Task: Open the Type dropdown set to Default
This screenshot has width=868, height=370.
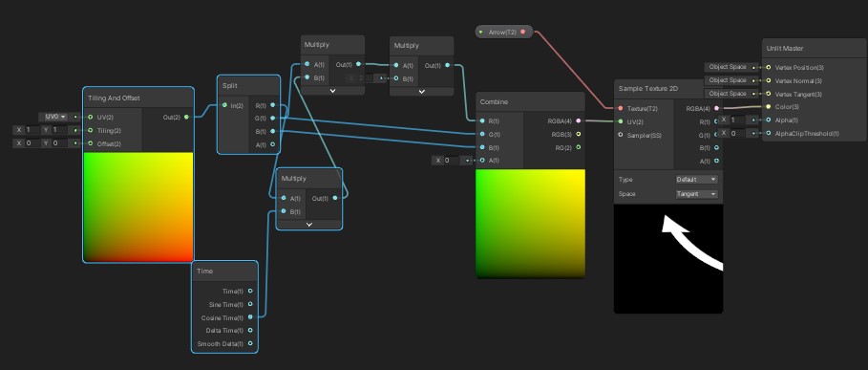Action: coord(696,180)
